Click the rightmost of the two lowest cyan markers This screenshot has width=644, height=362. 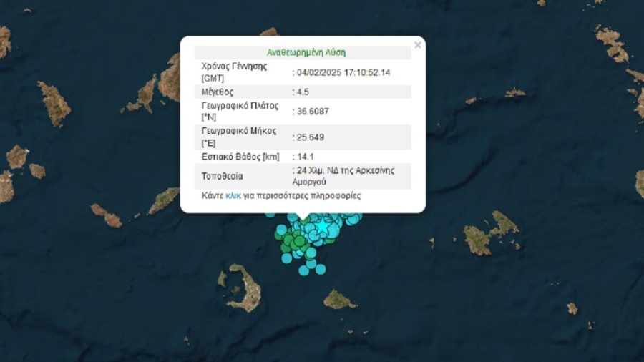321,269
